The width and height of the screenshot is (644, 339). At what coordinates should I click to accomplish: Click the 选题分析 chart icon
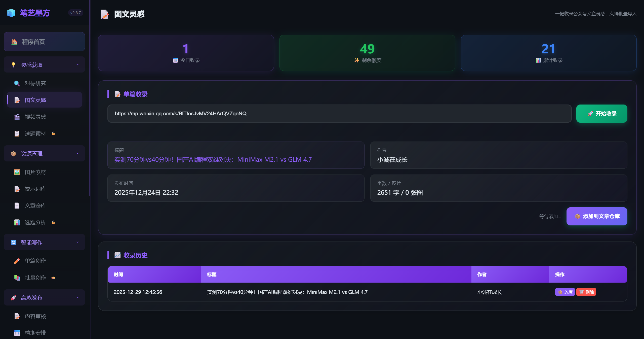17,222
